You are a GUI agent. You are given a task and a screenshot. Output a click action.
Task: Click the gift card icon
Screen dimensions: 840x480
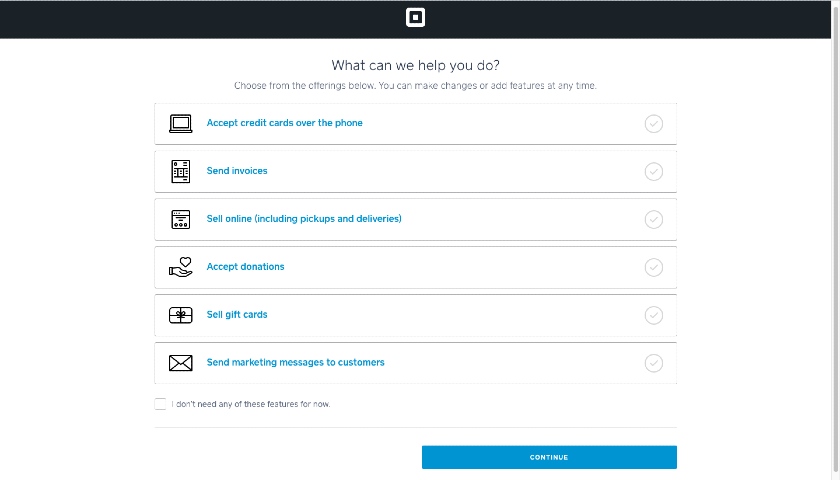[181, 316]
